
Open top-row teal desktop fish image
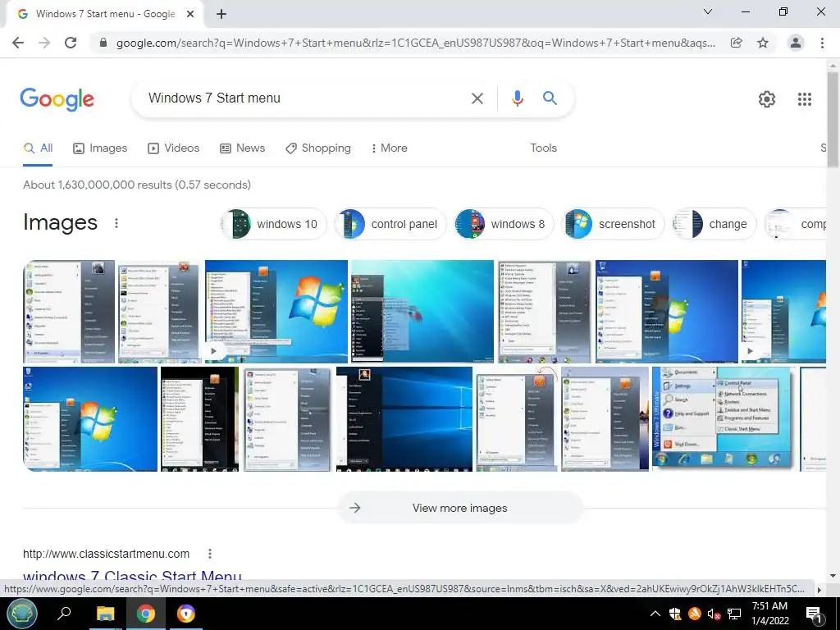422,312
